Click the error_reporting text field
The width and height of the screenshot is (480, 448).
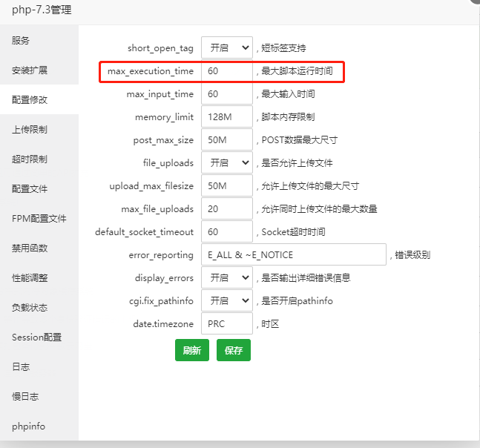(293, 255)
